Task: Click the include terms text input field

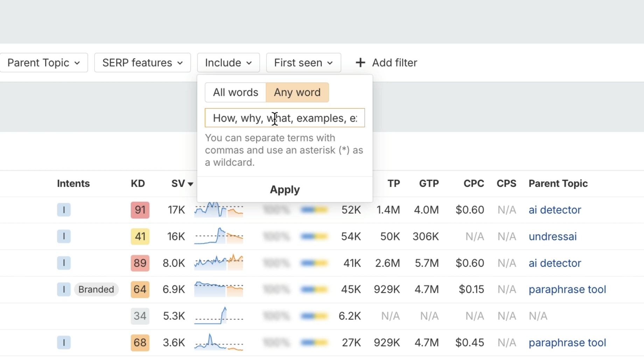Action: 285,118
